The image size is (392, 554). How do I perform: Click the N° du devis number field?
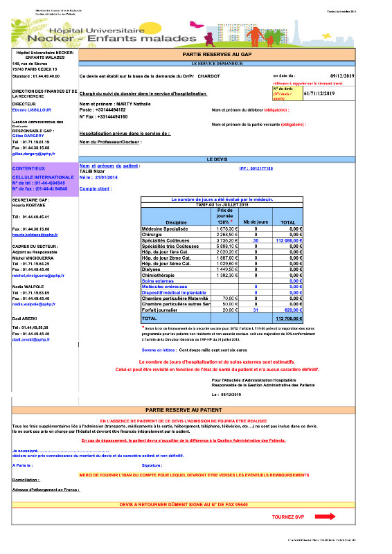(329, 93)
